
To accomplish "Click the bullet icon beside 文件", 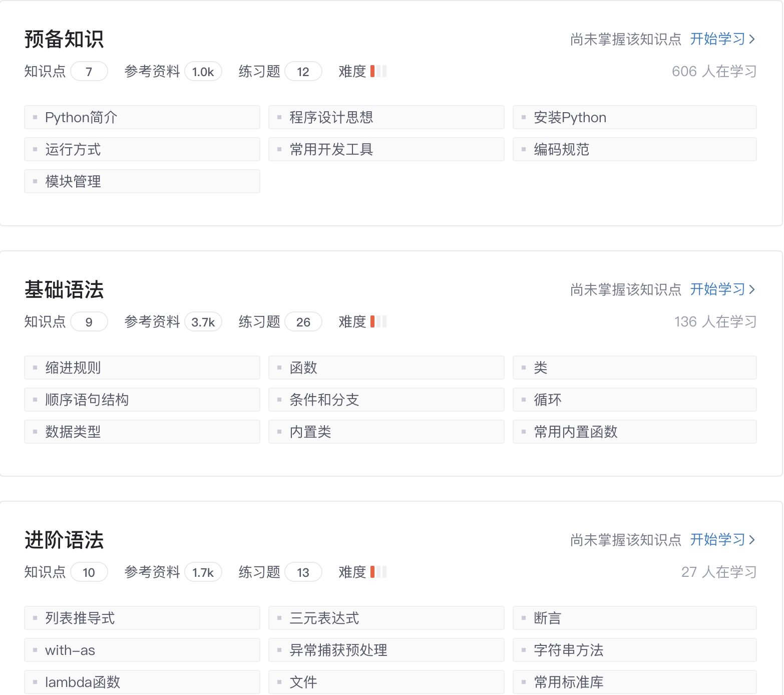I will 279,681.
